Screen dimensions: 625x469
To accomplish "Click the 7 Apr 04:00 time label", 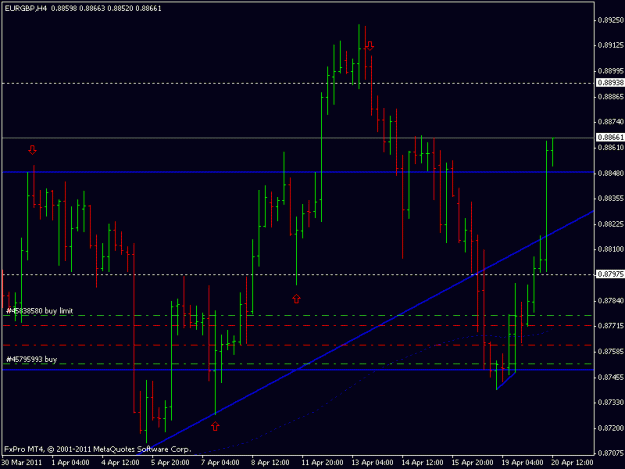I will [x=220, y=463].
